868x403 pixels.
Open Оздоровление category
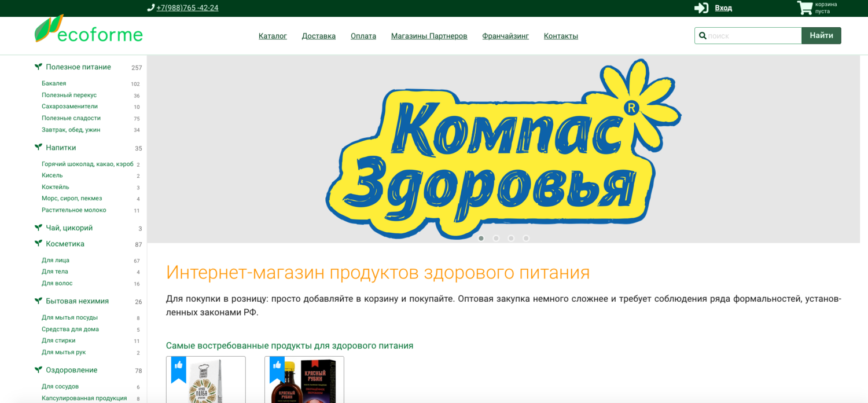(x=71, y=370)
